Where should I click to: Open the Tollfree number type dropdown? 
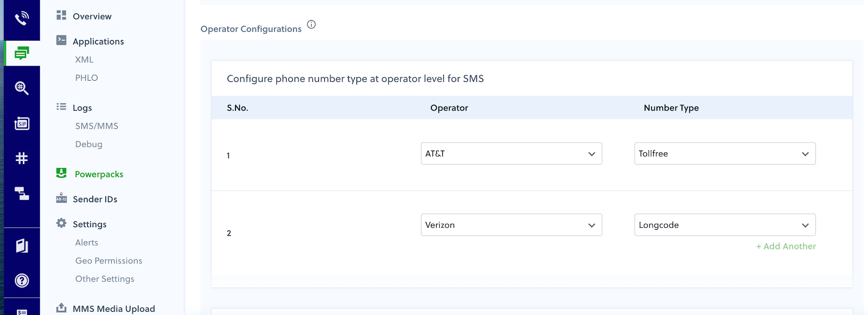pos(725,153)
